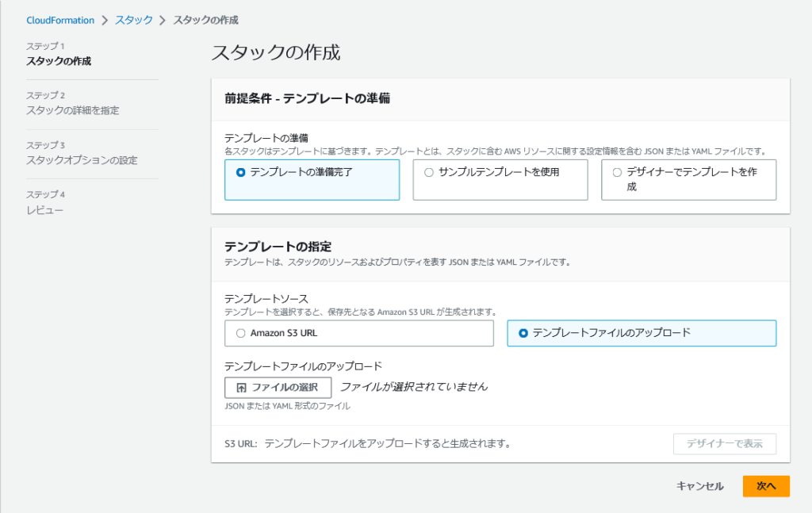Choose Amazon S3 URL as template source

click(x=239, y=333)
